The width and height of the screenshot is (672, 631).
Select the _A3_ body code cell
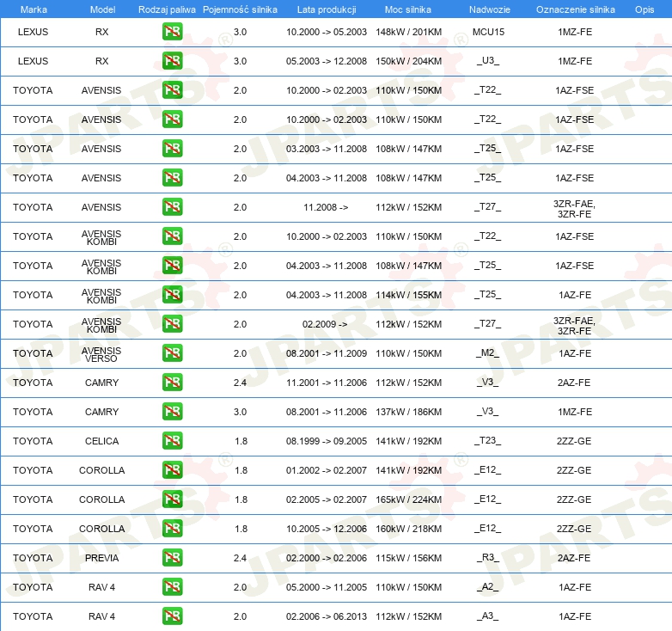tap(488, 616)
